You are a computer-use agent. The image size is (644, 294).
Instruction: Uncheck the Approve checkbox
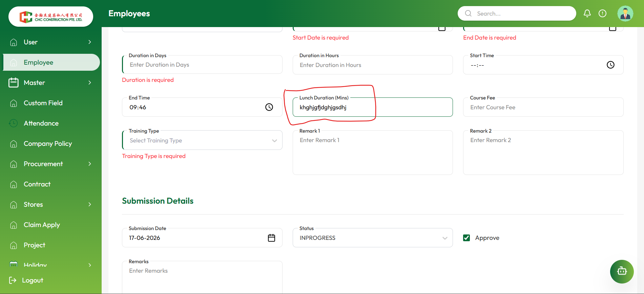pyautogui.click(x=466, y=238)
